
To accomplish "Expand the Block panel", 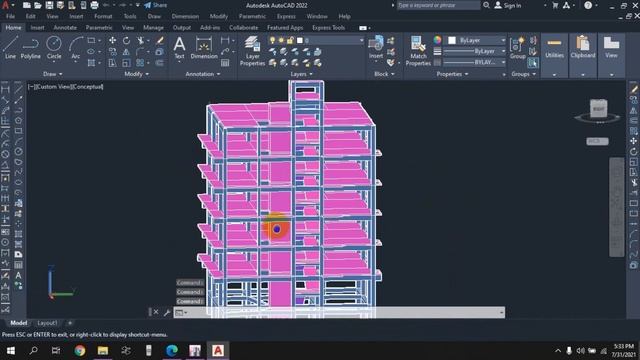I will pyautogui.click(x=384, y=74).
